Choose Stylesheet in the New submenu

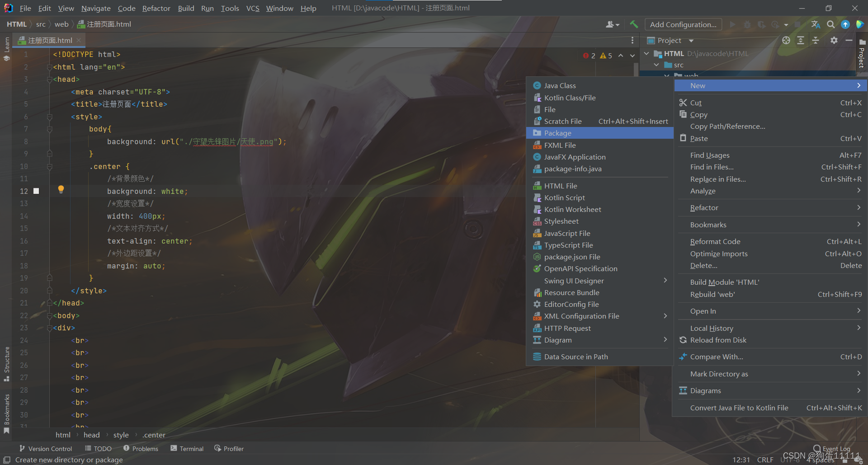pos(599,221)
